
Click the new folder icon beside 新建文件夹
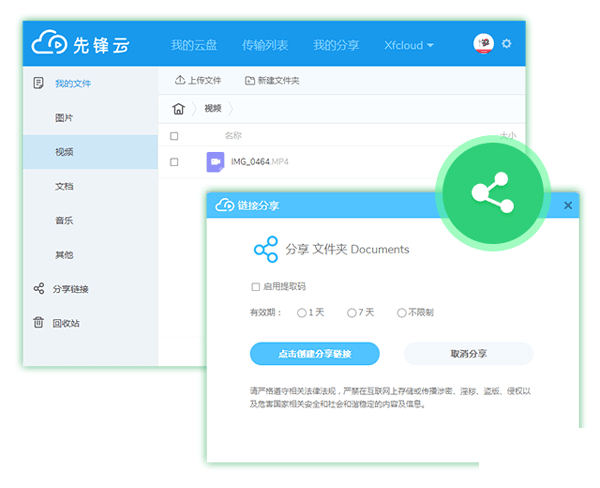click(249, 80)
